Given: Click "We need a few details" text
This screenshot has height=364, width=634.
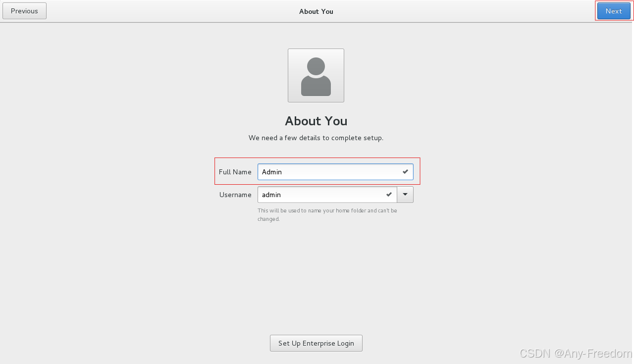Looking at the screenshot, I should [316, 138].
